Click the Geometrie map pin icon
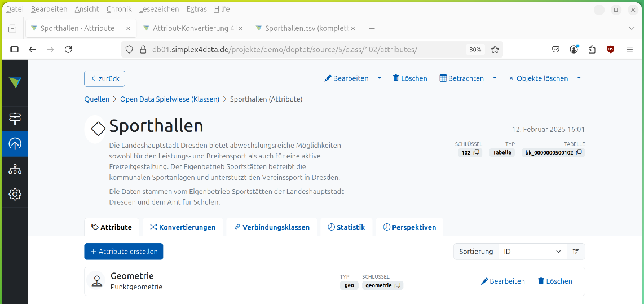 pos(96,281)
